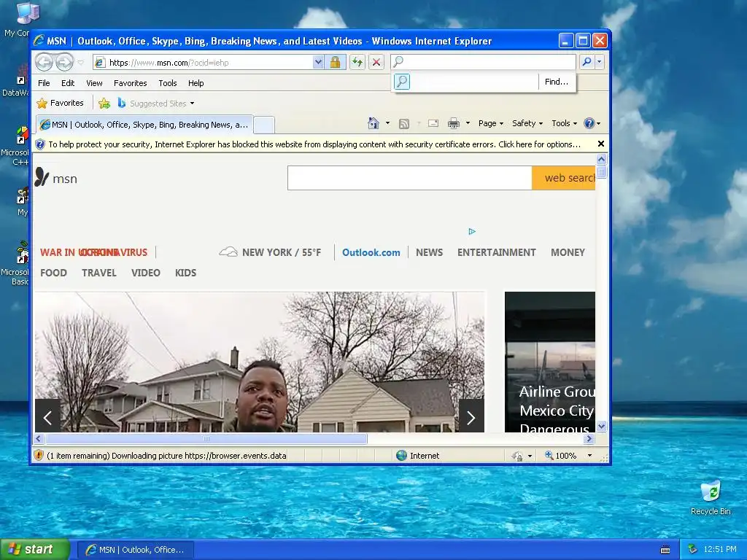
Task: Open a new blank tab
Action: pos(264,125)
